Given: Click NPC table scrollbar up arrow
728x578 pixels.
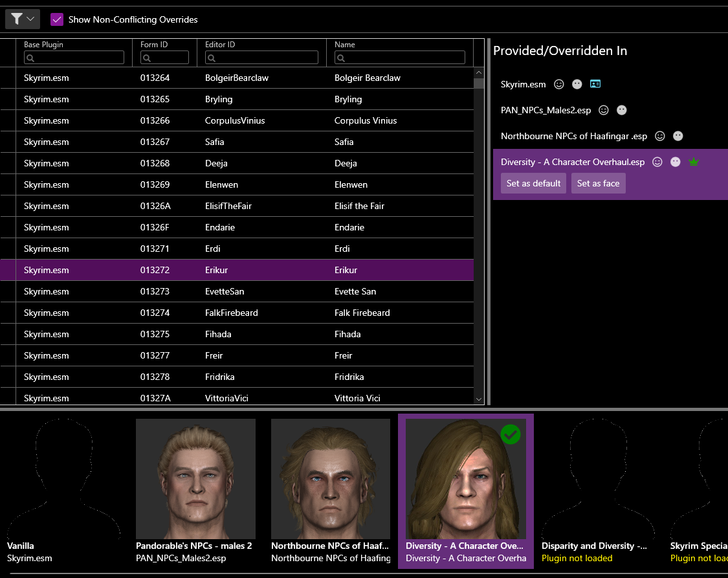Looking at the screenshot, I should (x=479, y=73).
